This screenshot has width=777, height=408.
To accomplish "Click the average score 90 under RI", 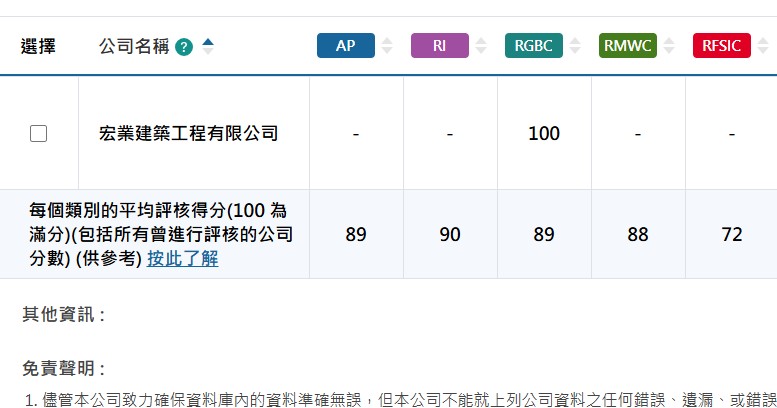I will point(450,235).
